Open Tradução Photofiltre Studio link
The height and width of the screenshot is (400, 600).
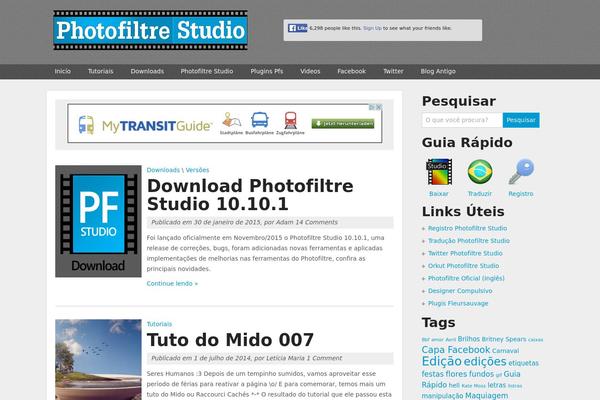(x=469, y=241)
